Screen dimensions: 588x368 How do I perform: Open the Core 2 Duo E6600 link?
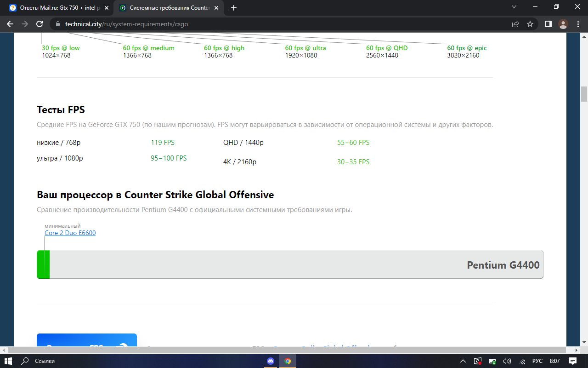point(70,233)
